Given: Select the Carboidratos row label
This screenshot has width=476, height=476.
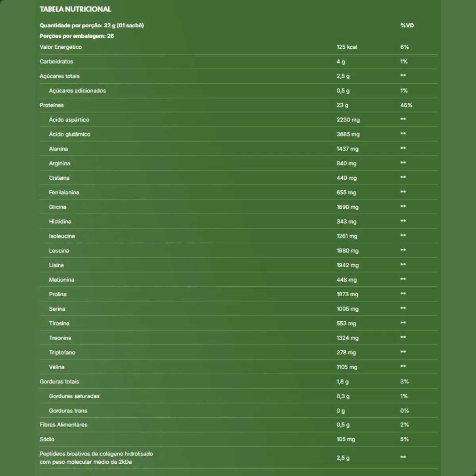Looking at the screenshot, I should 56,61.
